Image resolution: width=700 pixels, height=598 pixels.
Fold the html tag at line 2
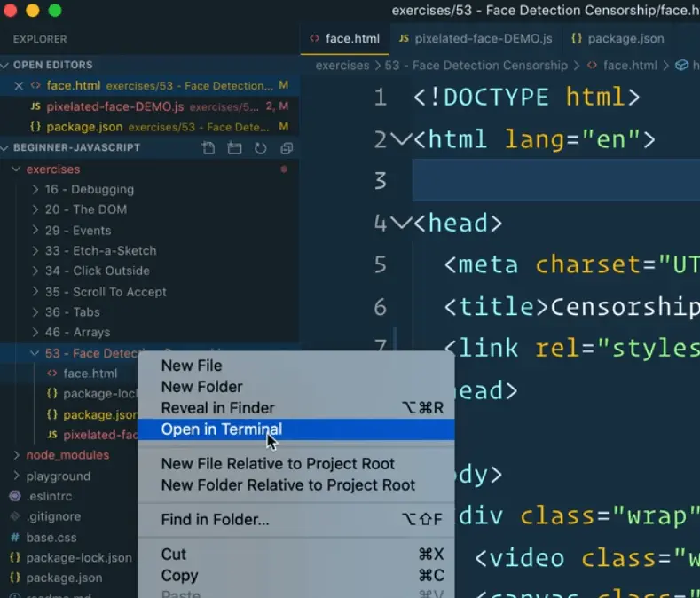[x=401, y=139]
